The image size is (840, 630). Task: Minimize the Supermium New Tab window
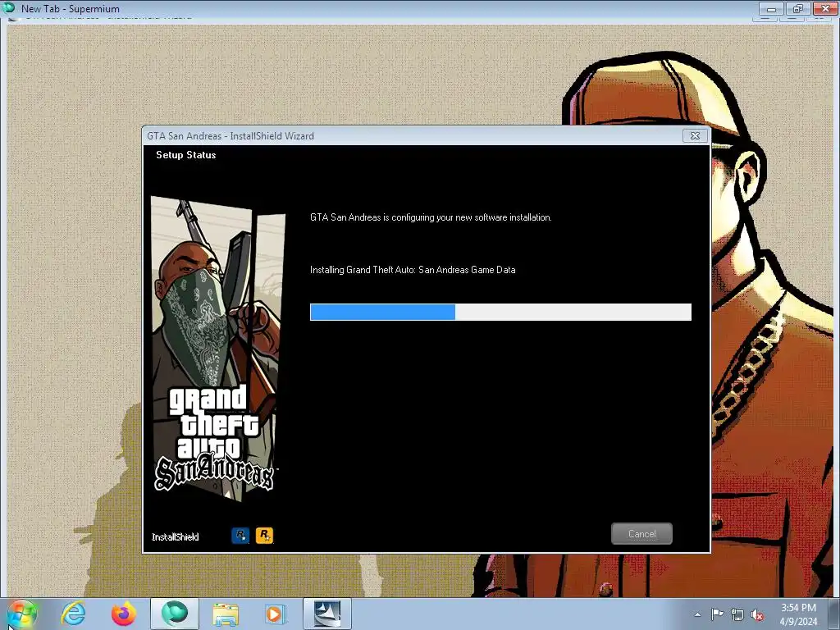pos(771,8)
